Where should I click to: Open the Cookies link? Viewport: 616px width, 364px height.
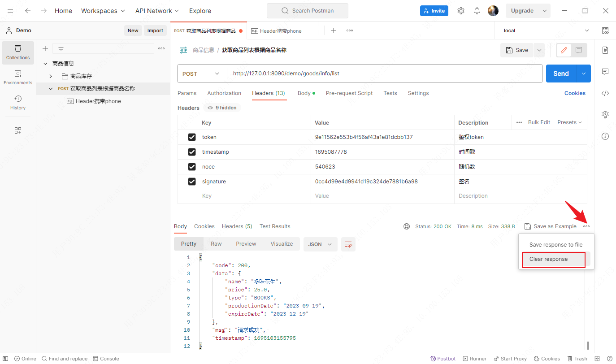coord(575,93)
